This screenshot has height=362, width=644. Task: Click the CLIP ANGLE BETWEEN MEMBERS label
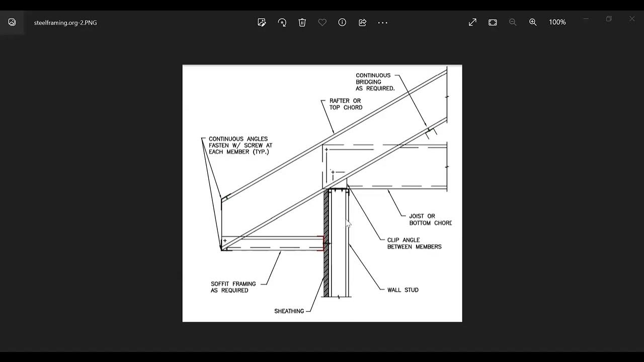414,243
